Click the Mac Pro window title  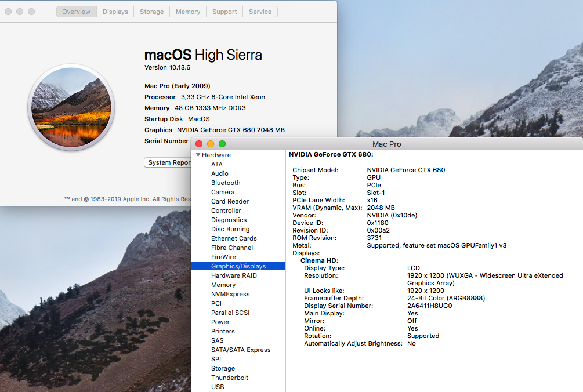[387, 144]
